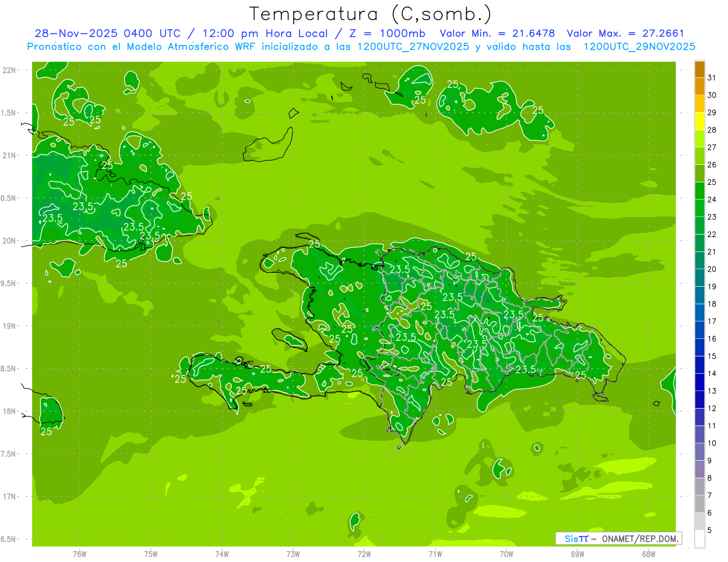Click the "24" legend scale value
This screenshot has height=562, width=728.
tap(712, 199)
